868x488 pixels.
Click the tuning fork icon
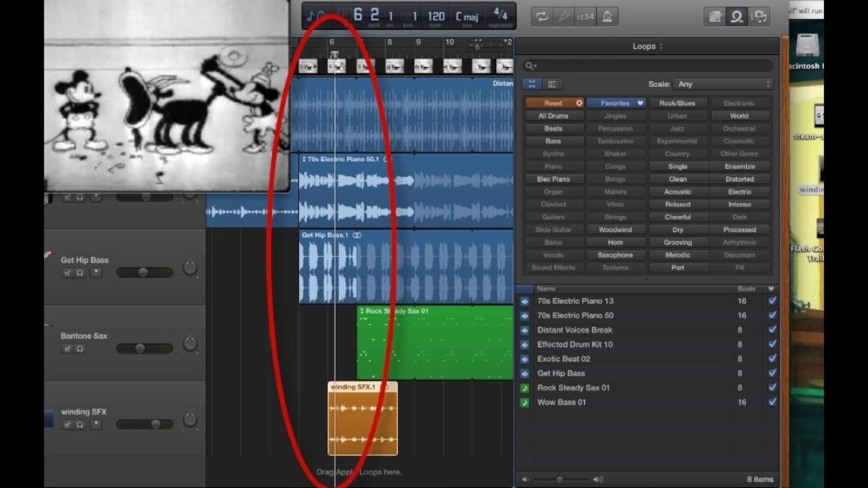tap(563, 16)
